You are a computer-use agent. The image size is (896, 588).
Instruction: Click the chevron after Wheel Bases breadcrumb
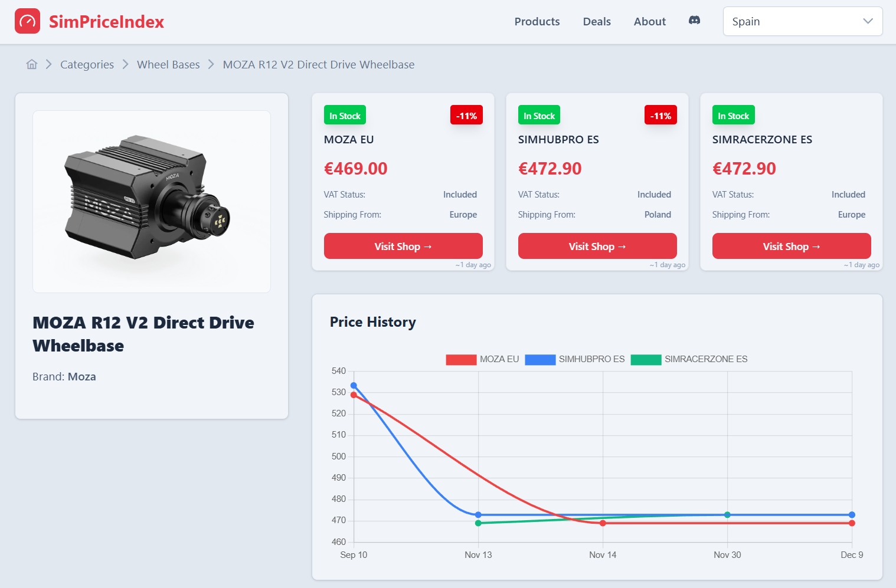click(x=211, y=64)
